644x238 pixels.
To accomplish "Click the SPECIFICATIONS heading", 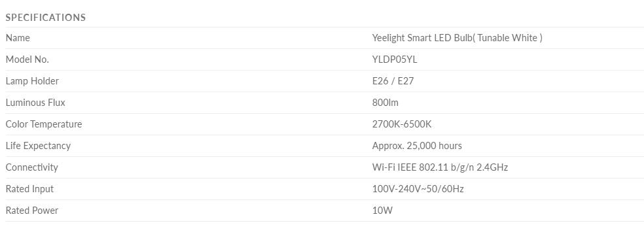I will [x=46, y=18].
